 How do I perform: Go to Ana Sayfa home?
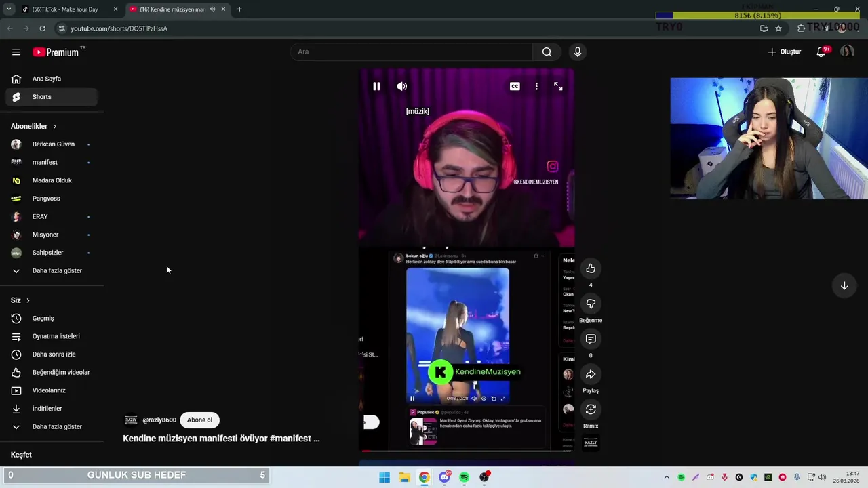[x=52, y=79]
